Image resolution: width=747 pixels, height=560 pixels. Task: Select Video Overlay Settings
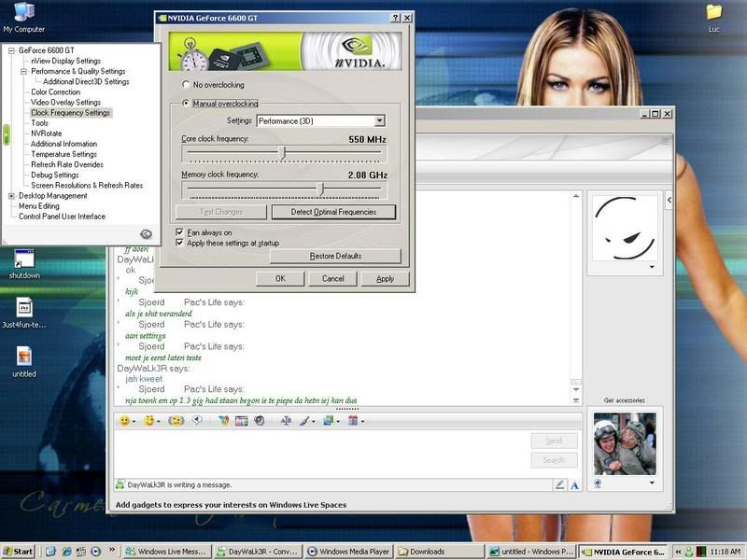pyautogui.click(x=65, y=103)
